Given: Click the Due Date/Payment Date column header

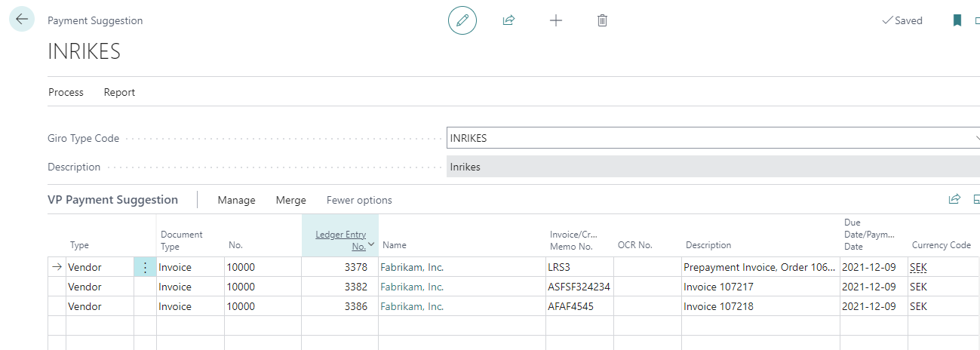Looking at the screenshot, I should (x=869, y=234).
